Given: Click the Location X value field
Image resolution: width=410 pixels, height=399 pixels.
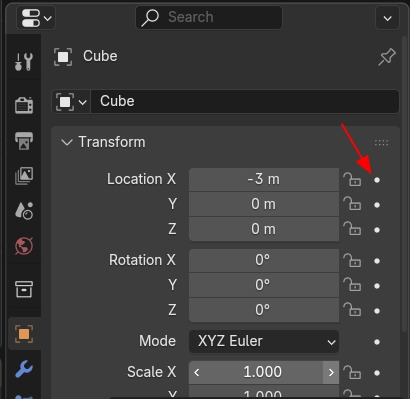Looking at the screenshot, I should coord(264,179).
